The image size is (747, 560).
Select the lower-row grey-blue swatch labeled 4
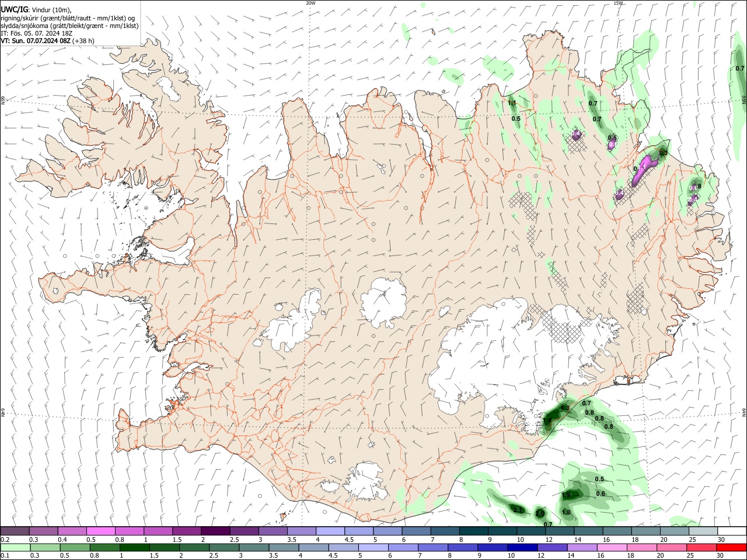[313, 548]
